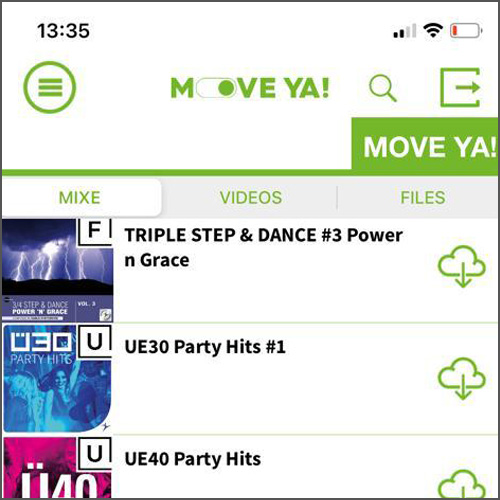
Task: Open the hamburger menu icon
Action: coord(50,87)
